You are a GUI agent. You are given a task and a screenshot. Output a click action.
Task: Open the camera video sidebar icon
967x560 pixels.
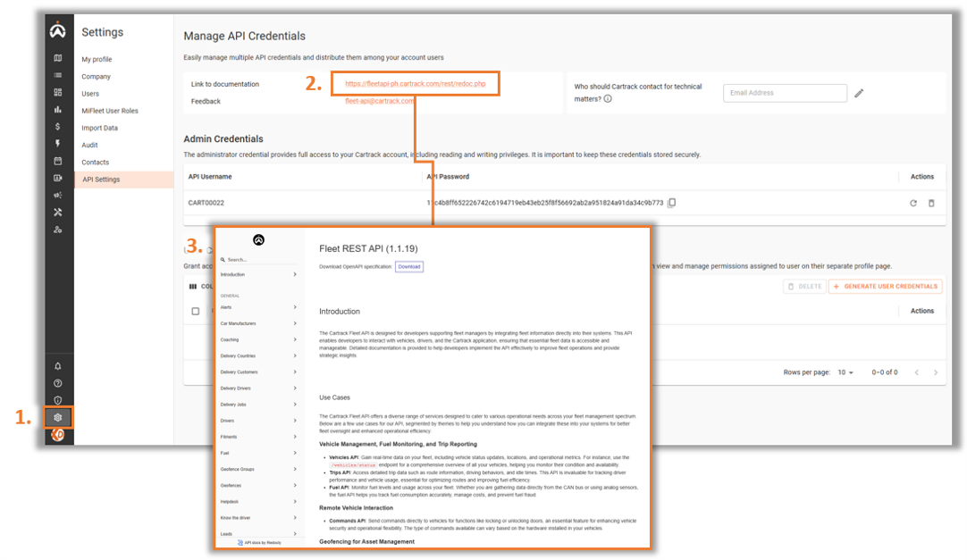point(58,178)
